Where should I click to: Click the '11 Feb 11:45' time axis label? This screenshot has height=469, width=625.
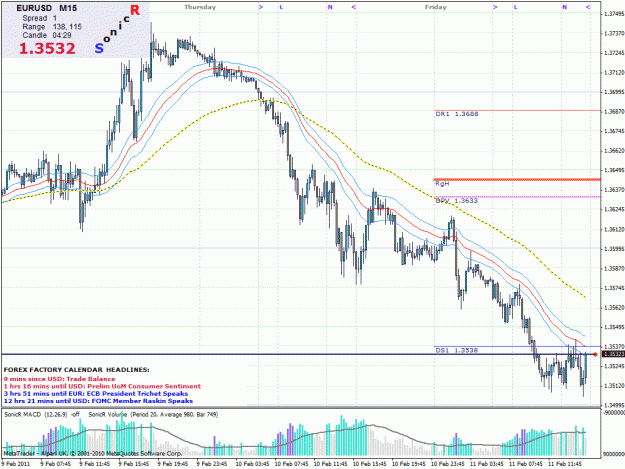[x=564, y=464]
